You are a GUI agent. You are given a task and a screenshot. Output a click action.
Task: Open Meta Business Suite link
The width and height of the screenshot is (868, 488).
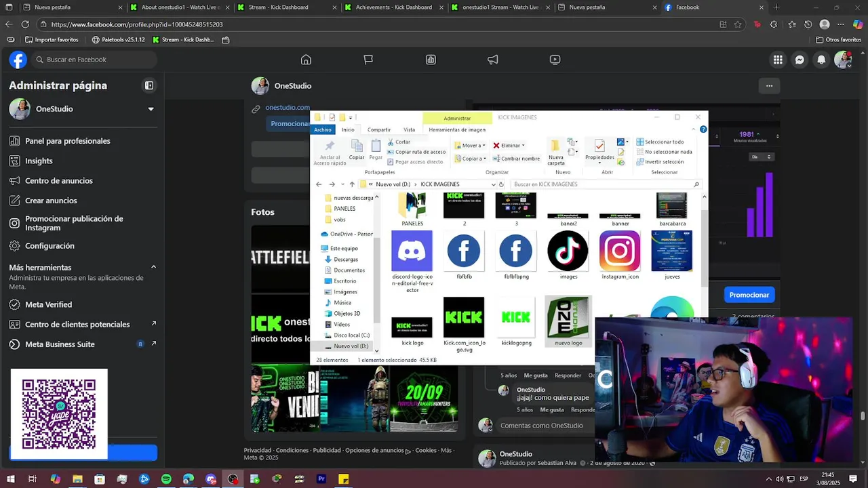[x=81, y=344]
